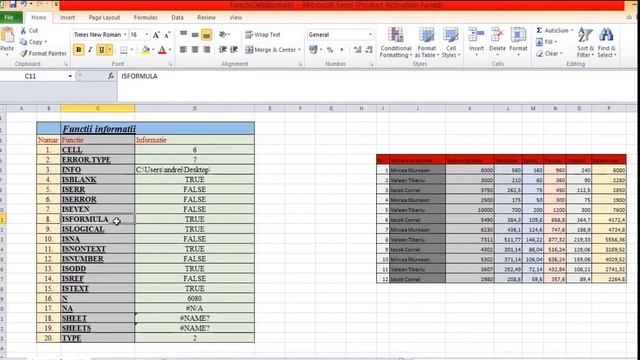This screenshot has width=640, height=360.
Task: Open the File tab
Action: tap(10, 17)
